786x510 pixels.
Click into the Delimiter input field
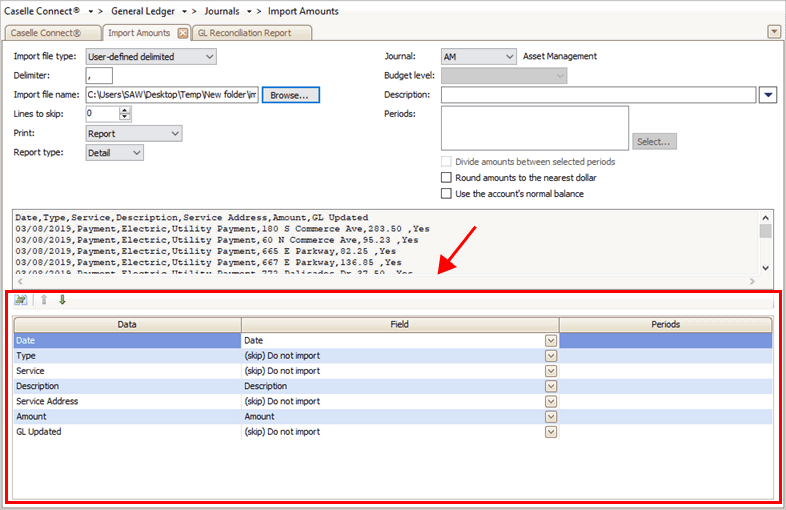tap(99, 76)
